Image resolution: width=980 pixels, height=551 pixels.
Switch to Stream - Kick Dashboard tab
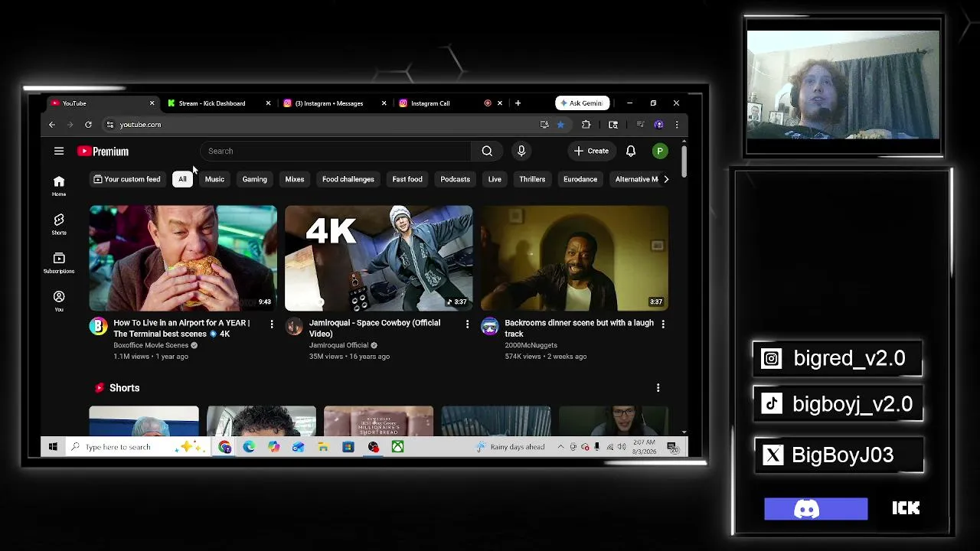point(217,103)
